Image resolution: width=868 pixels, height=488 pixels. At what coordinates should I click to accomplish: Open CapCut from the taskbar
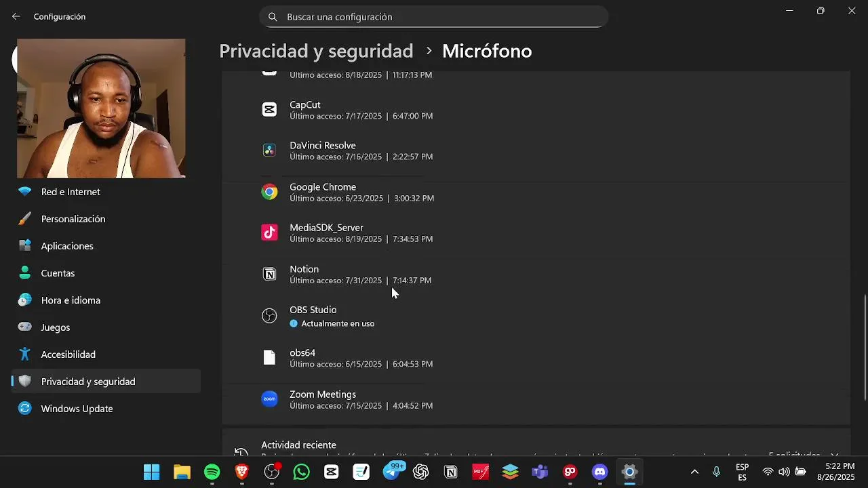click(x=331, y=472)
